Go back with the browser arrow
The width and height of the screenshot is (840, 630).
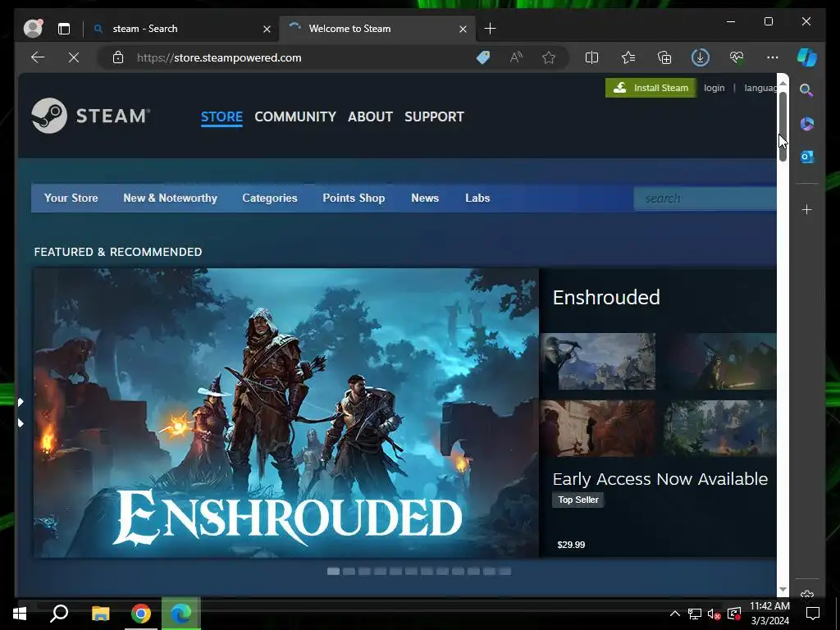coord(38,57)
